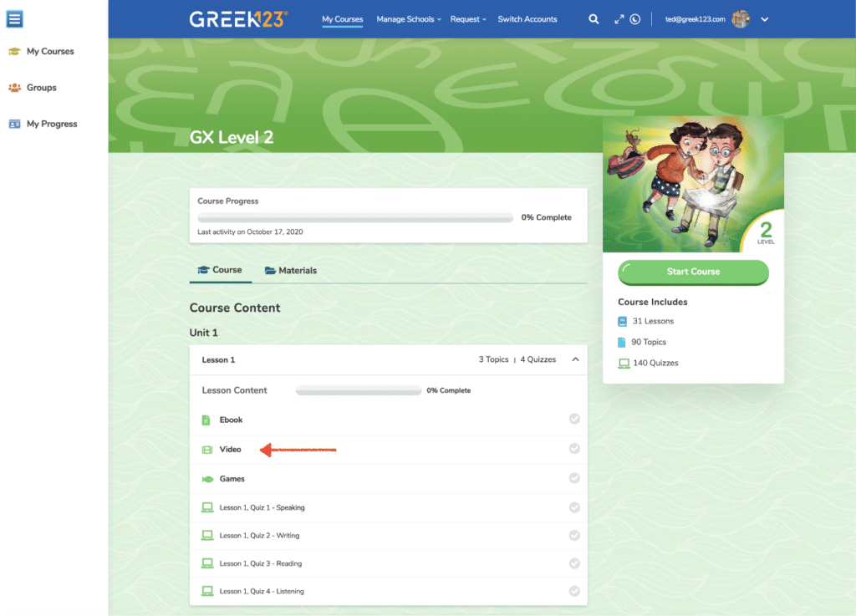The width and height of the screenshot is (856, 616).
Task: Click the Video film icon
Action: (207, 450)
